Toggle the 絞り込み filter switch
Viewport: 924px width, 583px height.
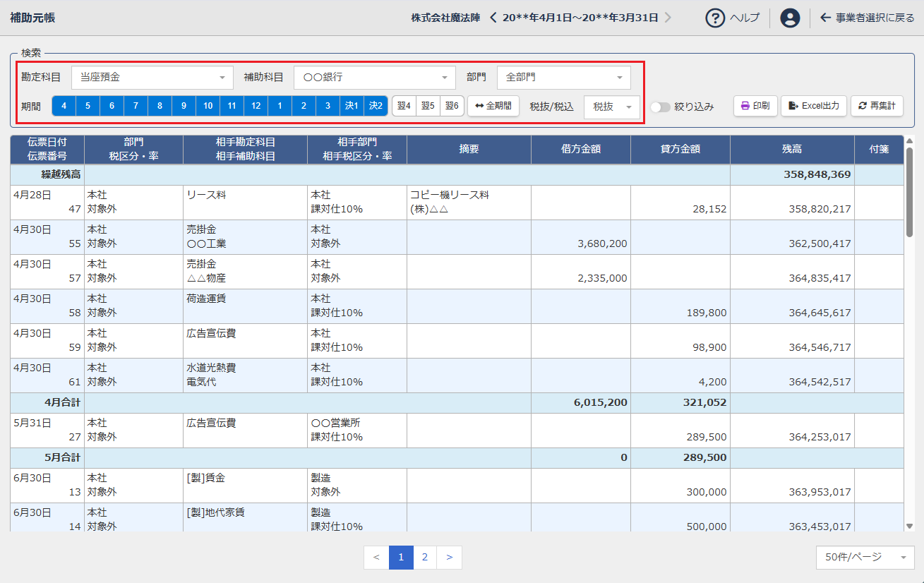tap(661, 107)
